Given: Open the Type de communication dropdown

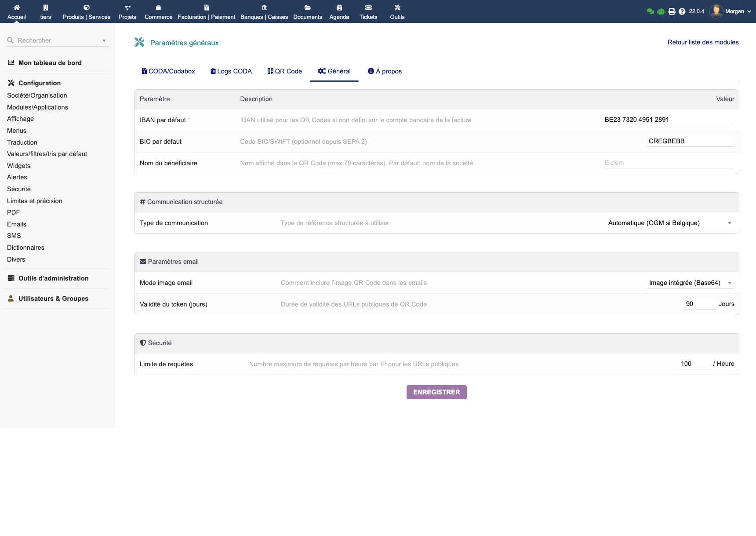Looking at the screenshot, I should 669,223.
